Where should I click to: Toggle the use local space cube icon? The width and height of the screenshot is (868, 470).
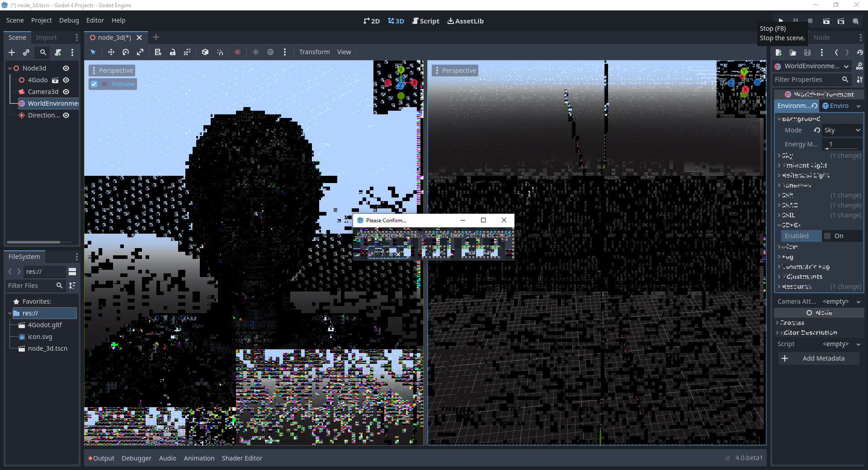205,52
